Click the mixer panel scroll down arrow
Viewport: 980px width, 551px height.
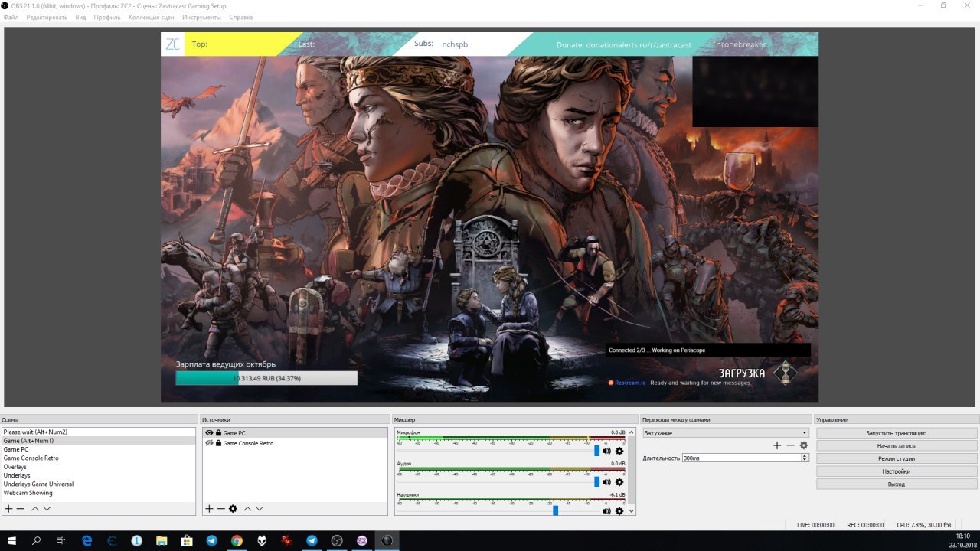pyautogui.click(x=632, y=511)
